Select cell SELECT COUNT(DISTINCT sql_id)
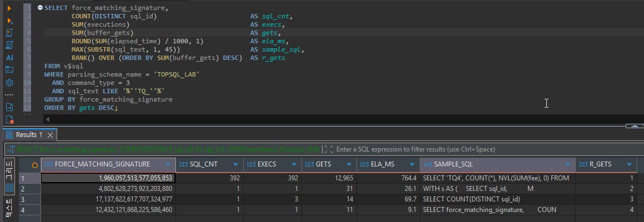 pos(498,199)
